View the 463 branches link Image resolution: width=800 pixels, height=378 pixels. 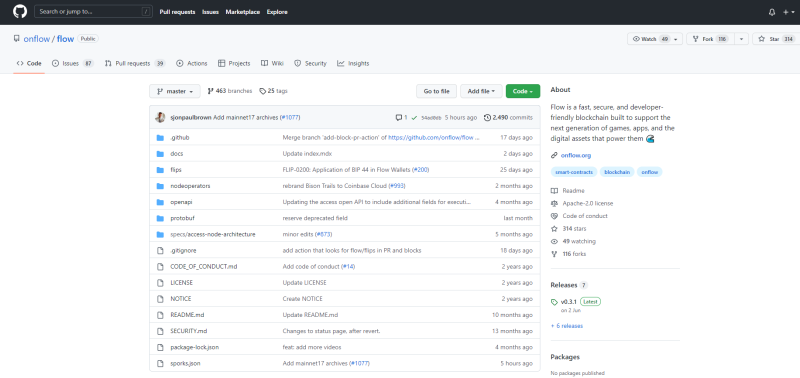[230, 91]
